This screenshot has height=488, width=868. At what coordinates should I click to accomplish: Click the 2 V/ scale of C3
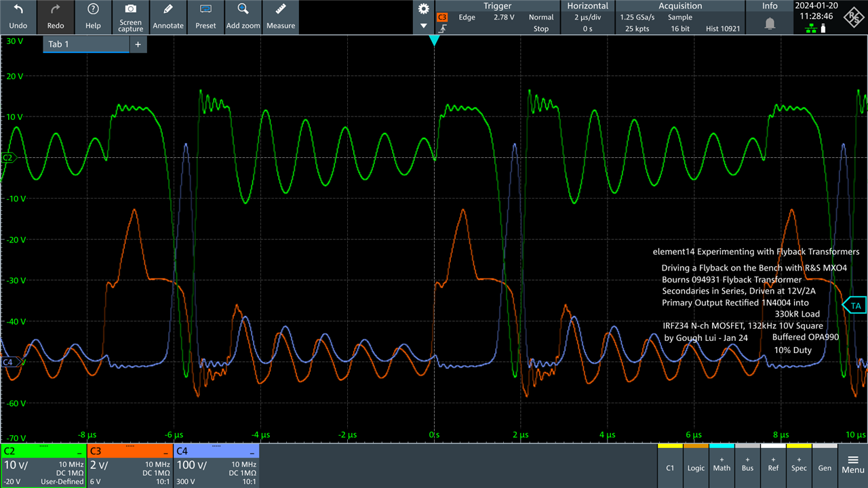pyautogui.click(x=98, y=466)
